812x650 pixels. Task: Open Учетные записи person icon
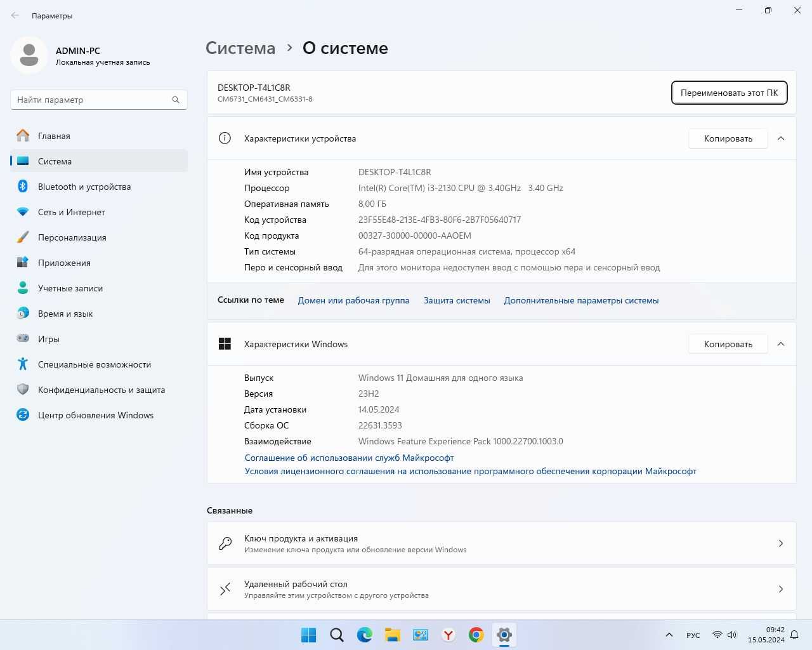23,288
